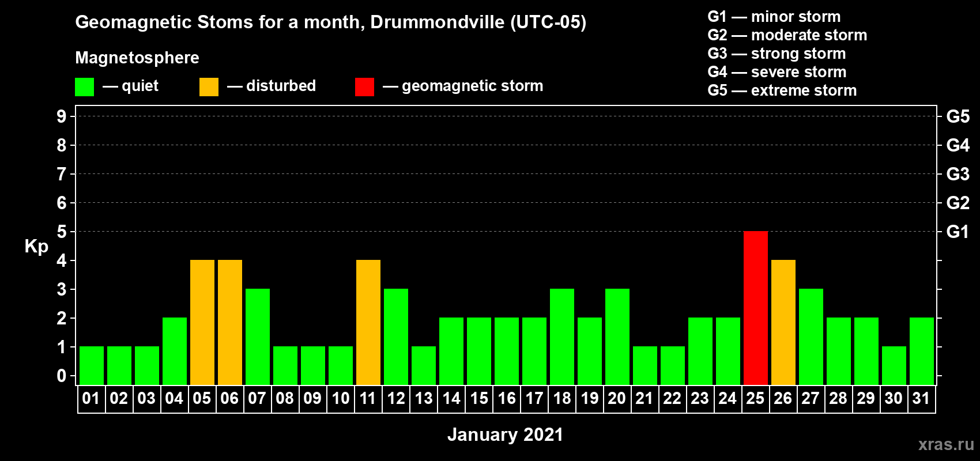Click the orange disturbed legend swatch
The image size is (980, 461).
tap(209, 87)
